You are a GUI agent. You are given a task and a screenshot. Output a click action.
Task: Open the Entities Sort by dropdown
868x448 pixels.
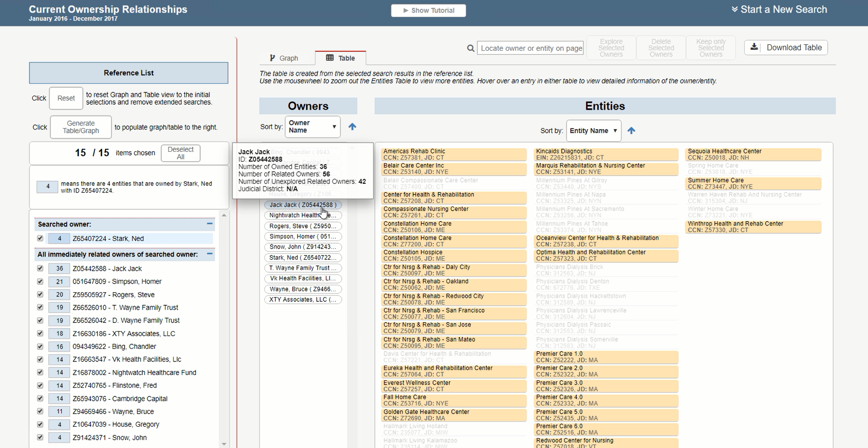click(594, 131)
